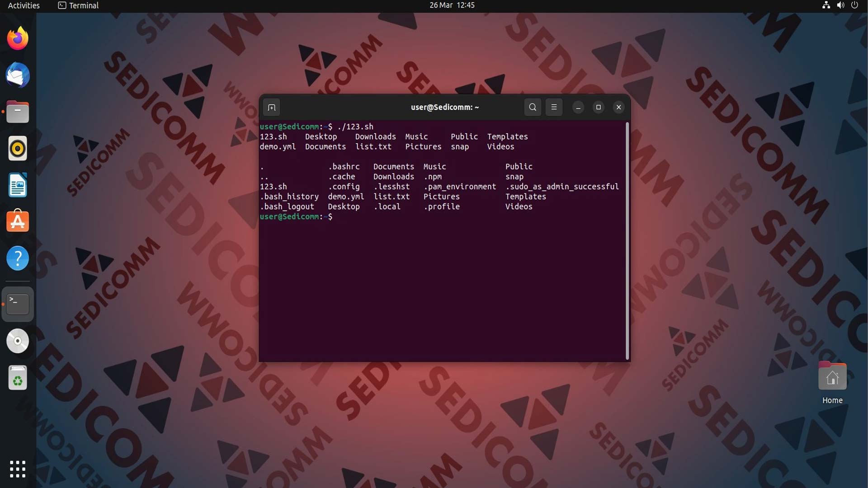The image size is (868, 488).
Task: Open the power menu icon in top bar
Action: (854, 5)
